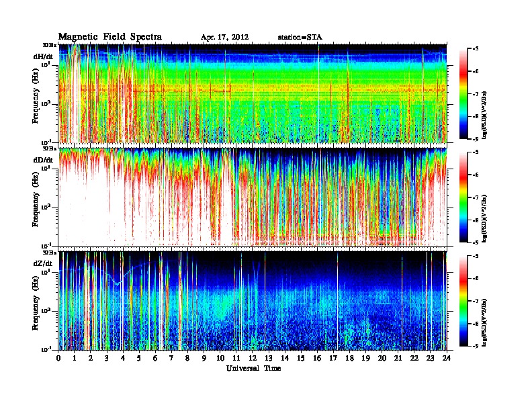Click the dZ/dt panel label

coord(43,263)
